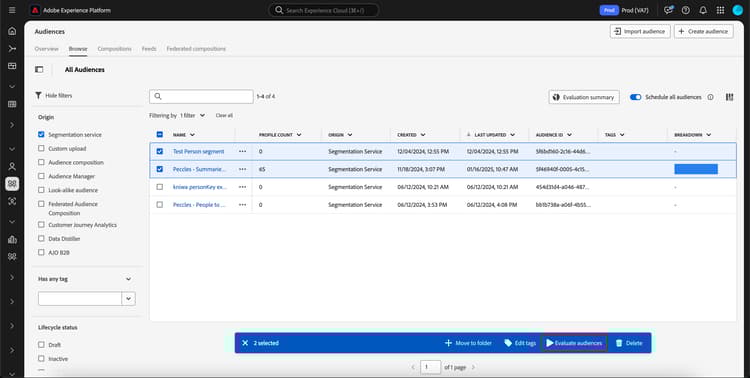Check the Data Distiller filter

pos(41,238)
